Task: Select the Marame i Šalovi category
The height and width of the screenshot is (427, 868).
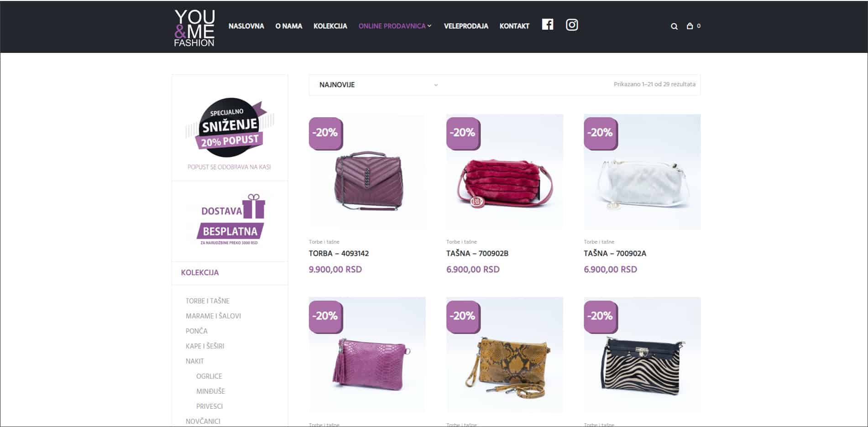Action: pyautogui.click(x=213, y=316)
